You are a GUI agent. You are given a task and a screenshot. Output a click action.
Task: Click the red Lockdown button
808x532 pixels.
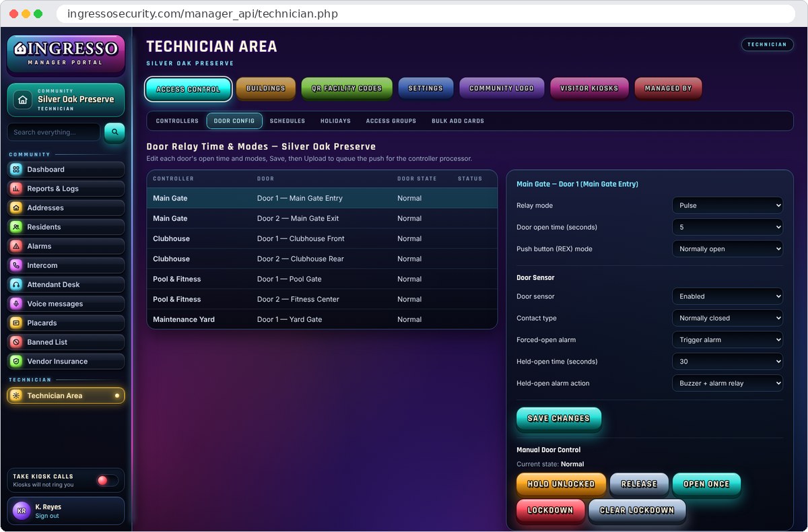550,510
